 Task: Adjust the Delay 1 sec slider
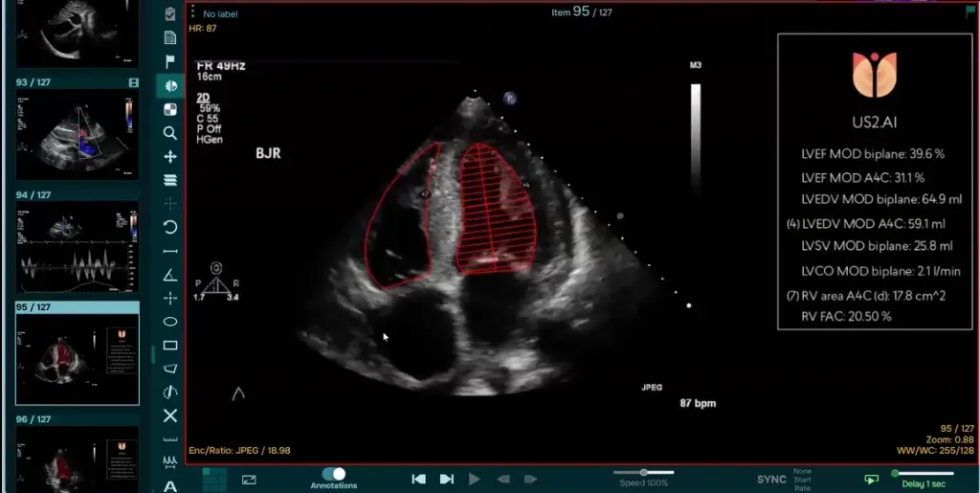(924, 473)
